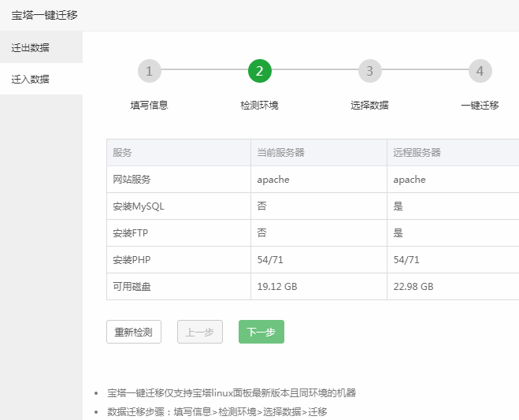The width and height of the screenshot is (519, 420).
Task: Select the 安装FTP row label
Action: click(131, 233)
